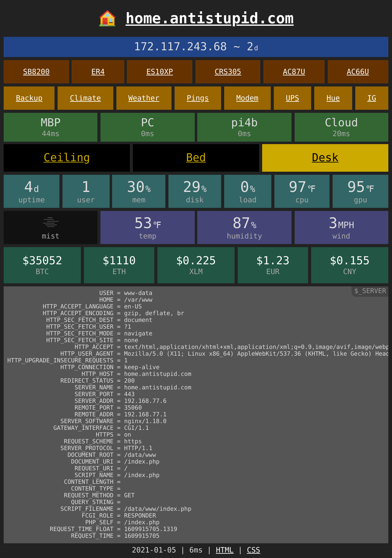Open the CSS link in footer
This screenshot has width=392, height=558.
click(x=253, y=550)
